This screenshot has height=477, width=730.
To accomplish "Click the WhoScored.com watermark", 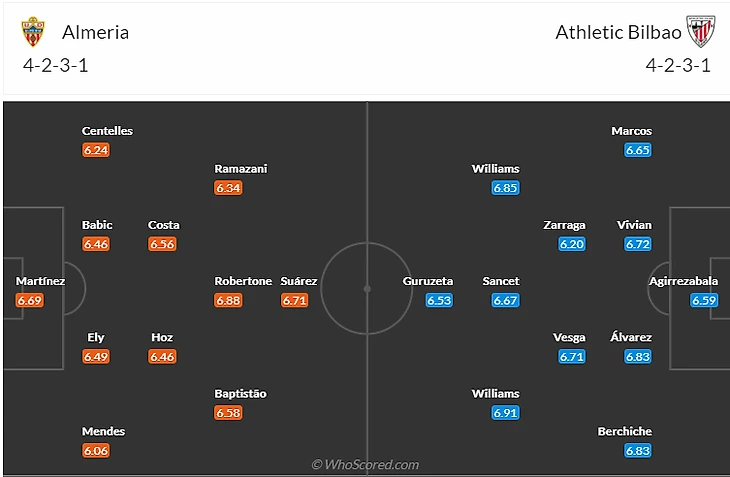I will pos(365,464).
